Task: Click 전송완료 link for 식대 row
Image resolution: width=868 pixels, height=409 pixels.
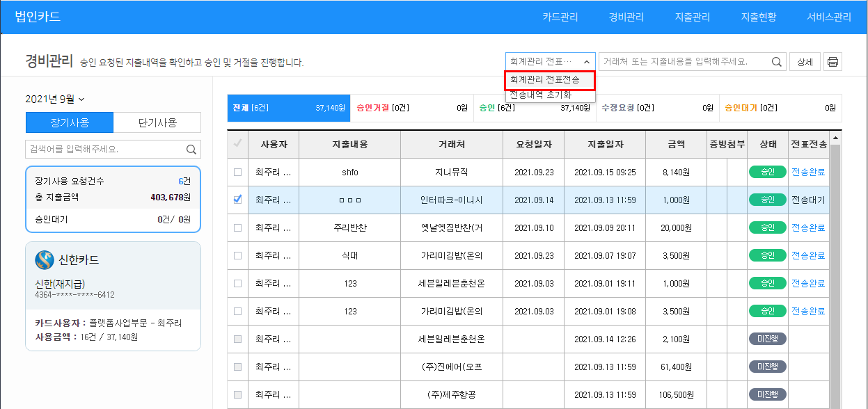Action: (x=807, y=255)
